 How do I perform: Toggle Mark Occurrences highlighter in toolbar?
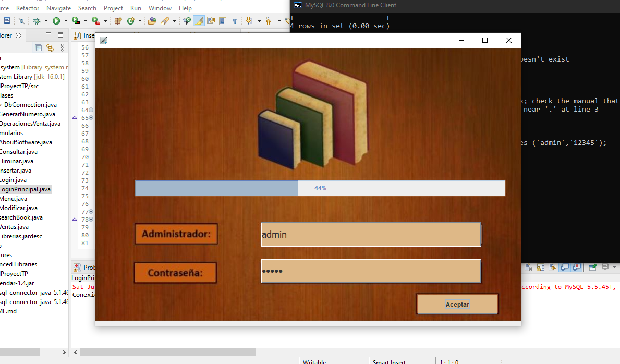pyautogui.click(x=199, y=20)
